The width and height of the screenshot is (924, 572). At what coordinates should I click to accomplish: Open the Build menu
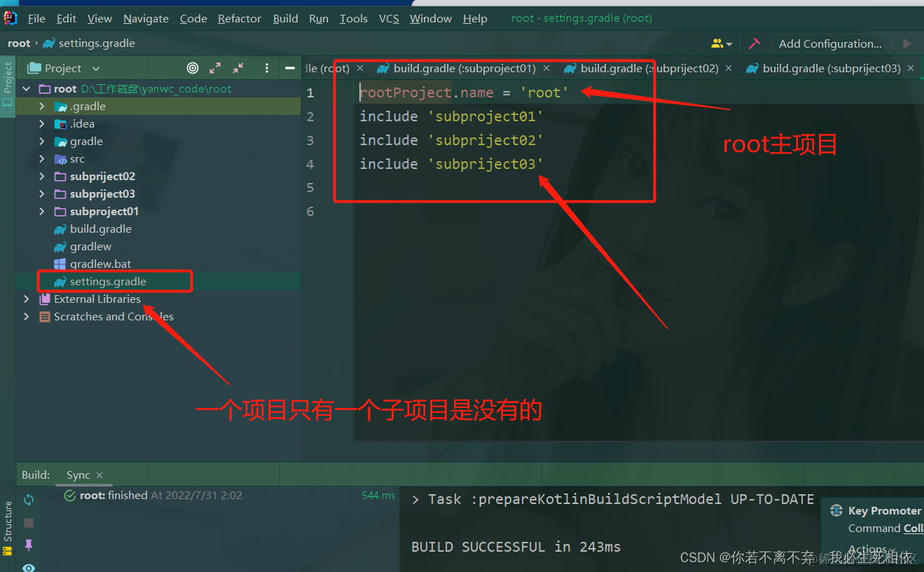point(285,19)
